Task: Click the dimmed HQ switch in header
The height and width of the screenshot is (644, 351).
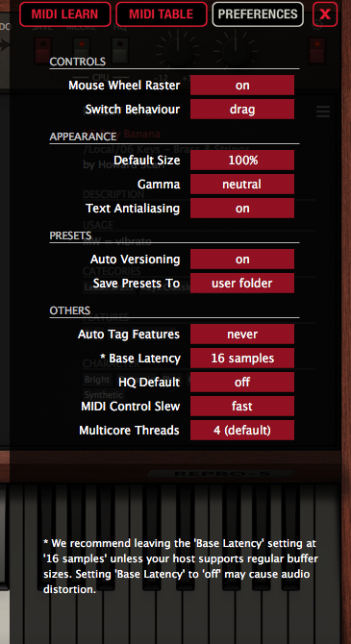Action: coord(120,50)
